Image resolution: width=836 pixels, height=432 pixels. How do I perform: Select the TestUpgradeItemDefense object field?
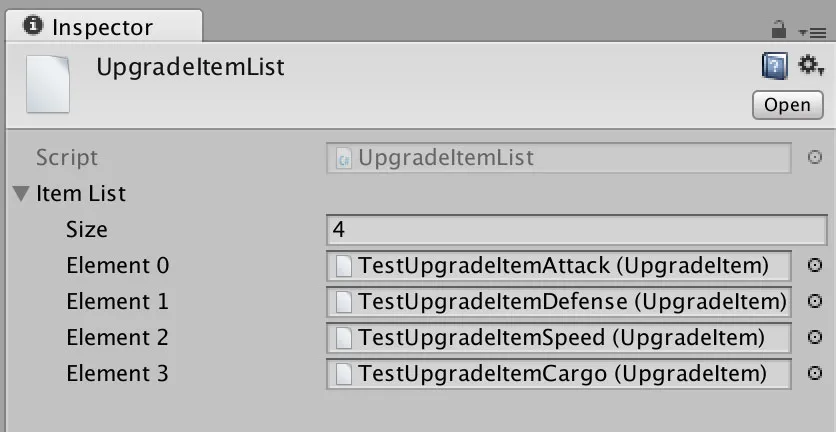pos(559,302)
